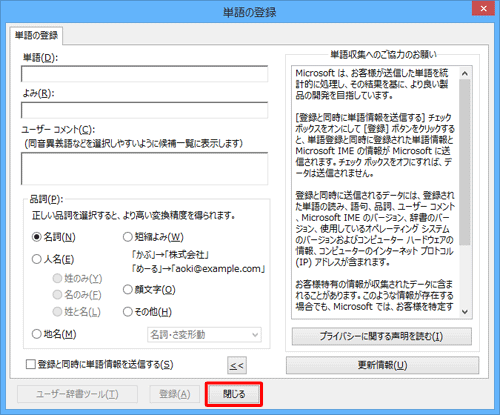
Task: Click the scrollbar down arrow in info text
Action: (x=465, y=312)
